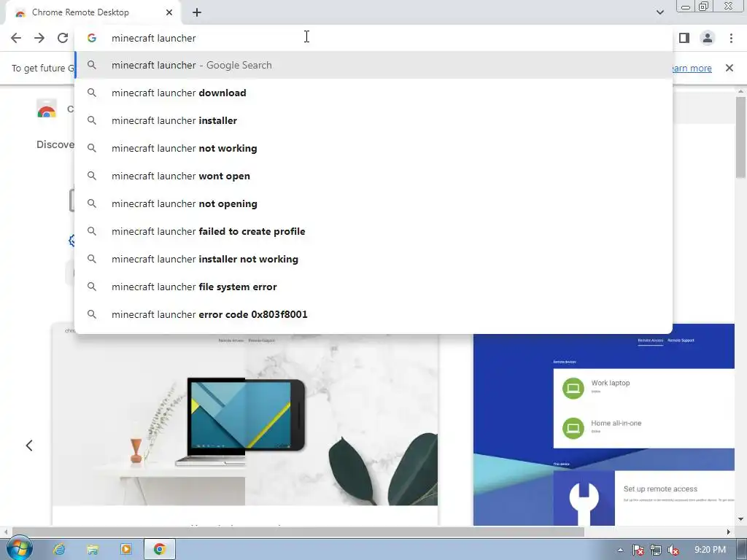Select the minecraft launcher installer suggestion

tap(373, 120)
